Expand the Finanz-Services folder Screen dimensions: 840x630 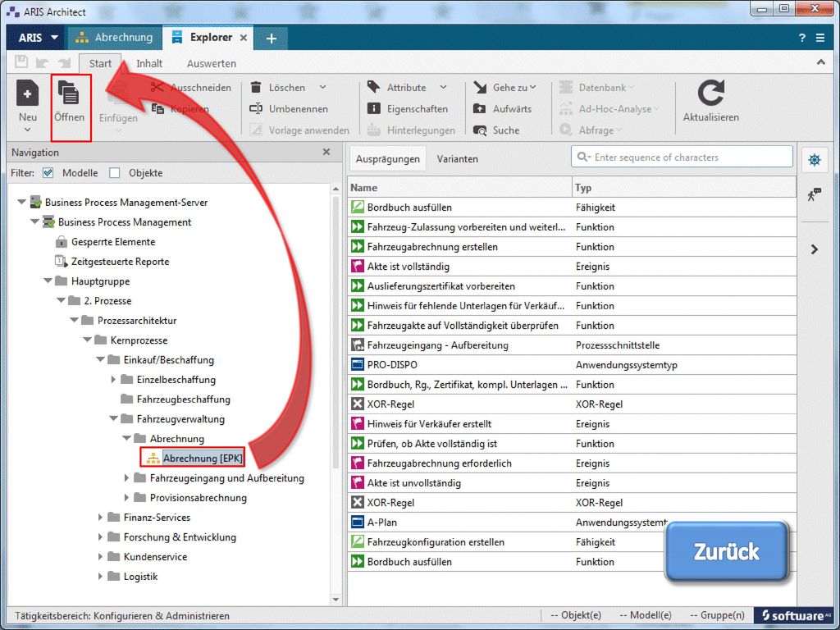tap(100, 517)
